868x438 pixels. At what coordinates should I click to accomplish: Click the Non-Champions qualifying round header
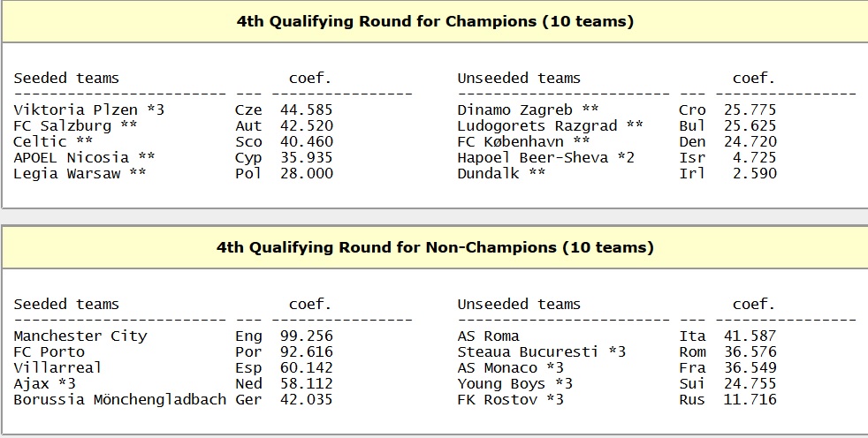point(435,248)
